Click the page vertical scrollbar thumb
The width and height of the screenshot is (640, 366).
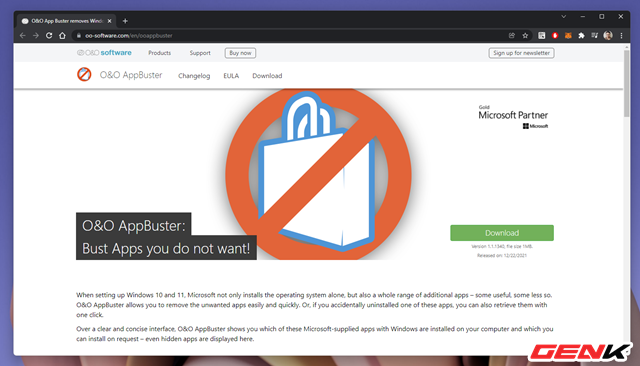[627, 84]
